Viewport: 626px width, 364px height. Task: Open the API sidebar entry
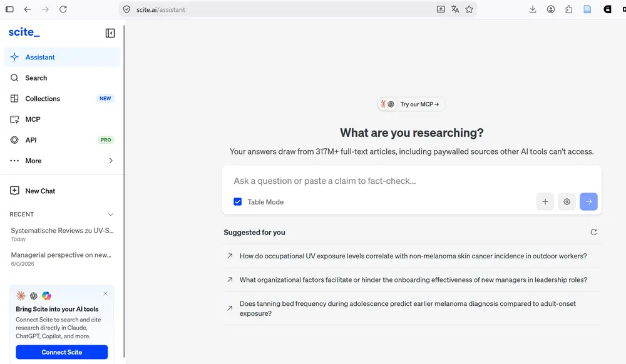tap(62, 140)
